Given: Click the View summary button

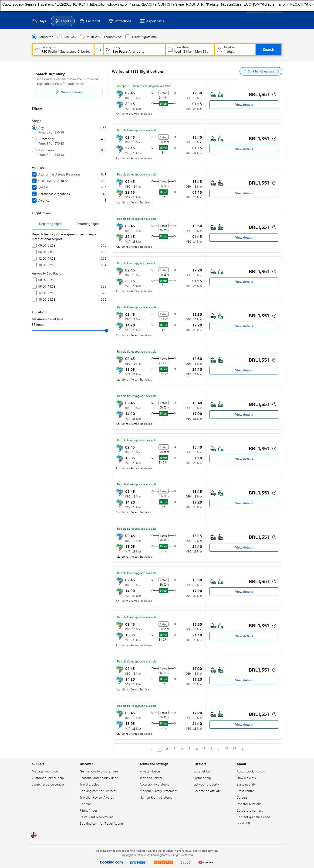Looking at the screenshot, I should 69,92.
